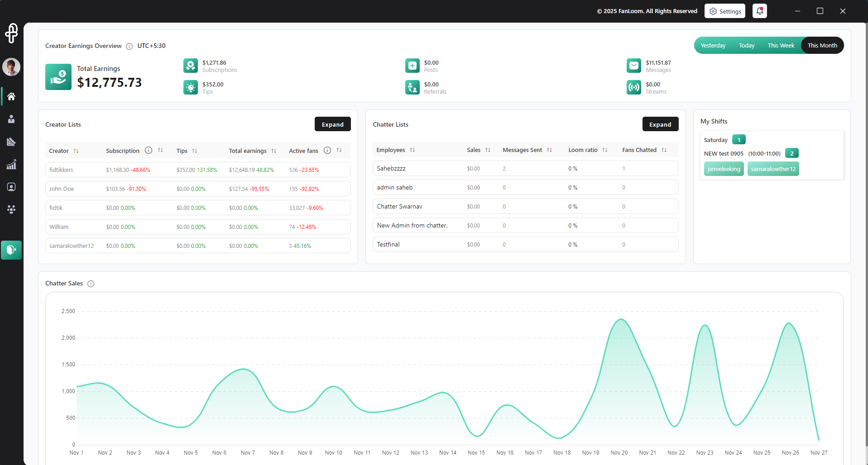Click the jamieleeking shift tag
This screenshot has width=868, height=465.
pos(724,169)
